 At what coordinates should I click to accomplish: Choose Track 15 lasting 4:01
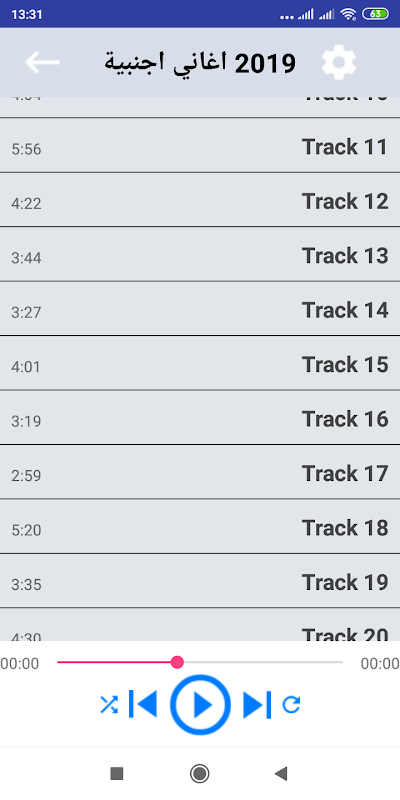point(200,363)
